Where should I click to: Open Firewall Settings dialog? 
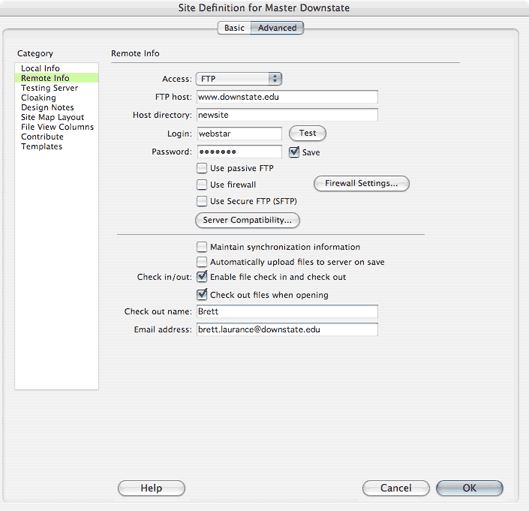361,183
